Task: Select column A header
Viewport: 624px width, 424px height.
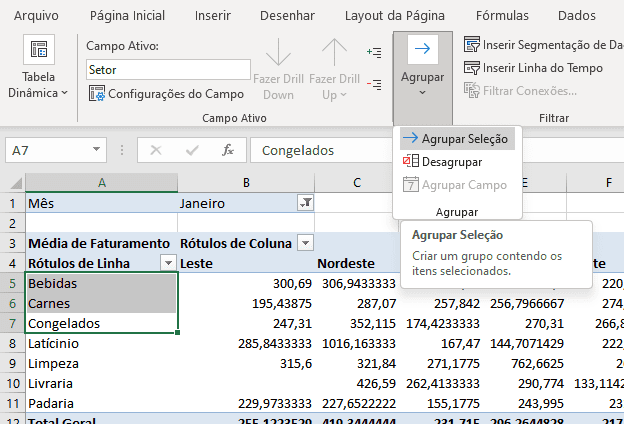Action: pyautogui.click(x=102, y=183)
